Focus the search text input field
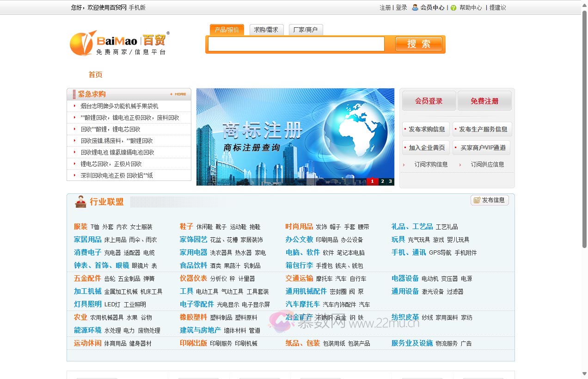 (296, 44)
